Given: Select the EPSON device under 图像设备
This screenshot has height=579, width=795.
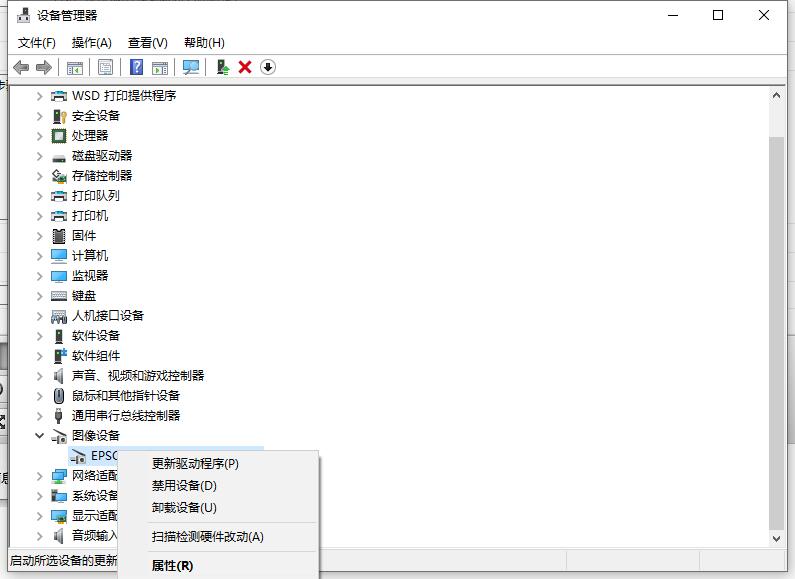Looking at the screenshot, I should (x=104, y=456).
